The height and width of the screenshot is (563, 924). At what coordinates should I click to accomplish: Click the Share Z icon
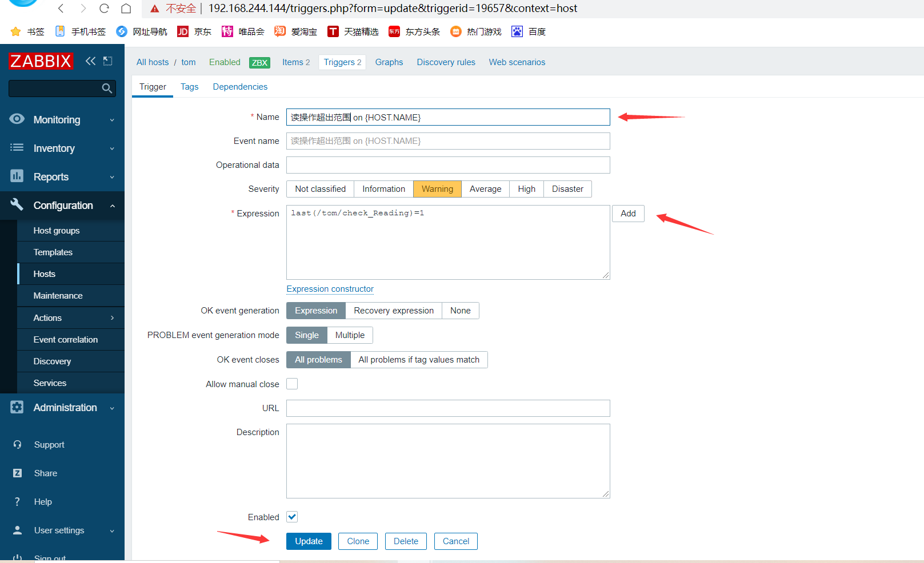18,473
